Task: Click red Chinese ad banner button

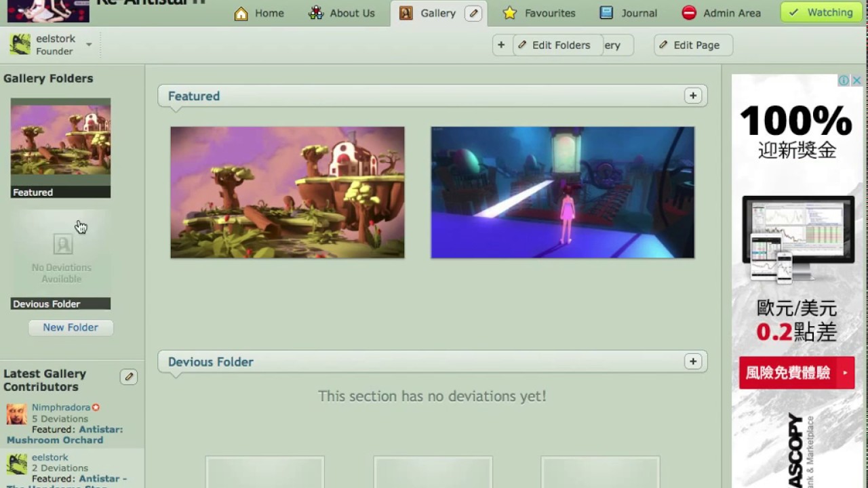Action: [797, 373]
